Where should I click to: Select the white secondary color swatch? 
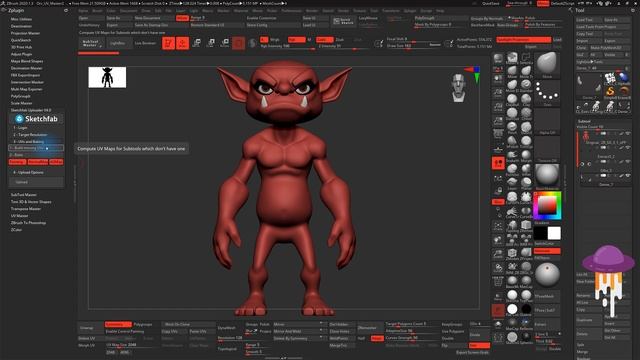(554, 233)
